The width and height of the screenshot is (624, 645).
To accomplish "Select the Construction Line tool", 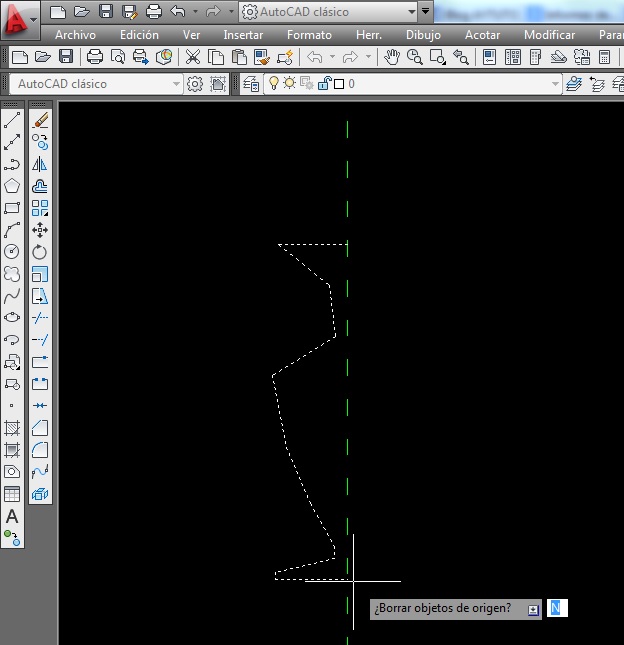I will (12, 142).
